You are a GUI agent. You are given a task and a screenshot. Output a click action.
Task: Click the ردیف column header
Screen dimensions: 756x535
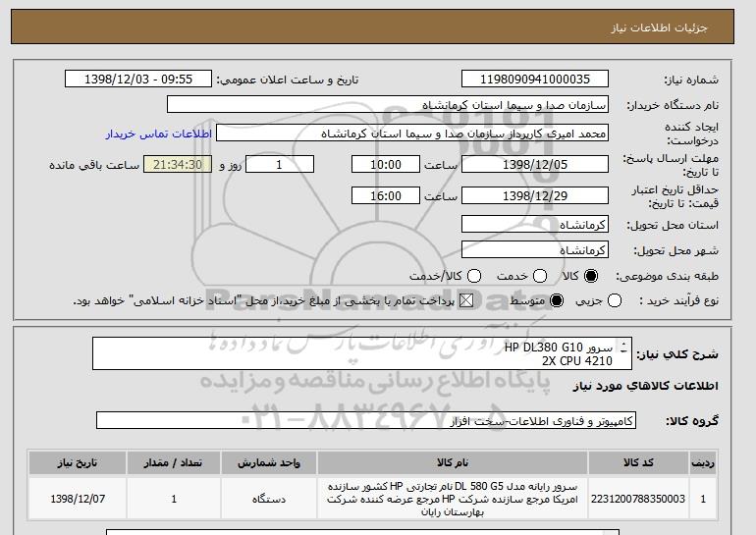click(x=703, y=462)
